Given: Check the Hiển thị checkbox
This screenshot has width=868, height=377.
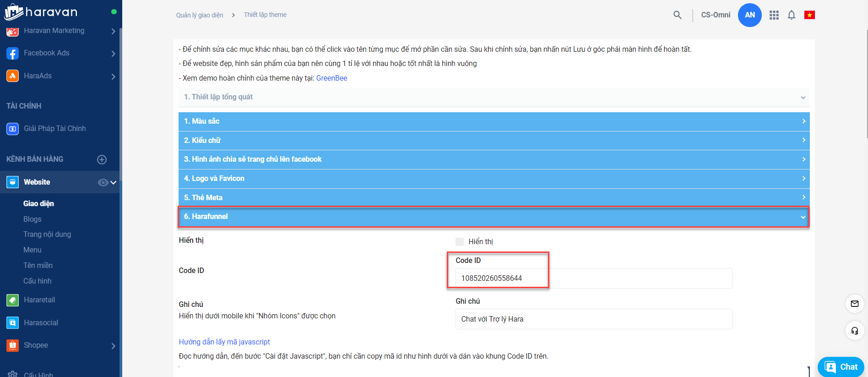Looking at the screenshot, I should click(460, 242).
